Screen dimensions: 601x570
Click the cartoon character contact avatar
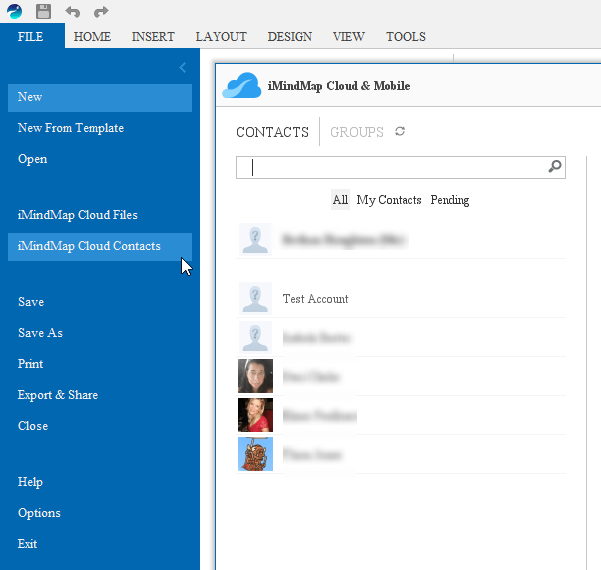click(255, 454)
